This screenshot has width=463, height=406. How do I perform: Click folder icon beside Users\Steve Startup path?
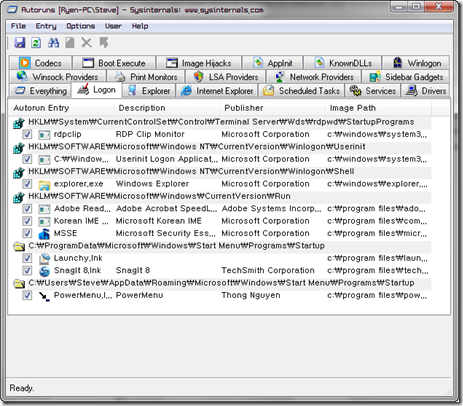(19, 283)
